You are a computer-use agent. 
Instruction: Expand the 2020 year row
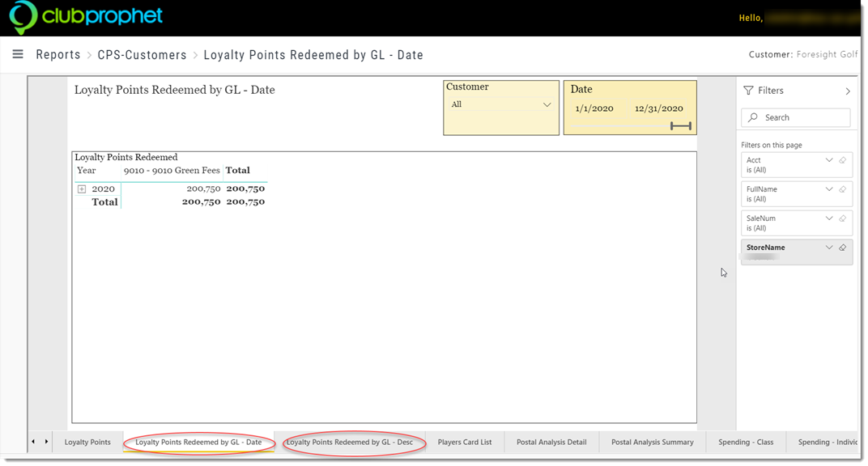[82, 189]
